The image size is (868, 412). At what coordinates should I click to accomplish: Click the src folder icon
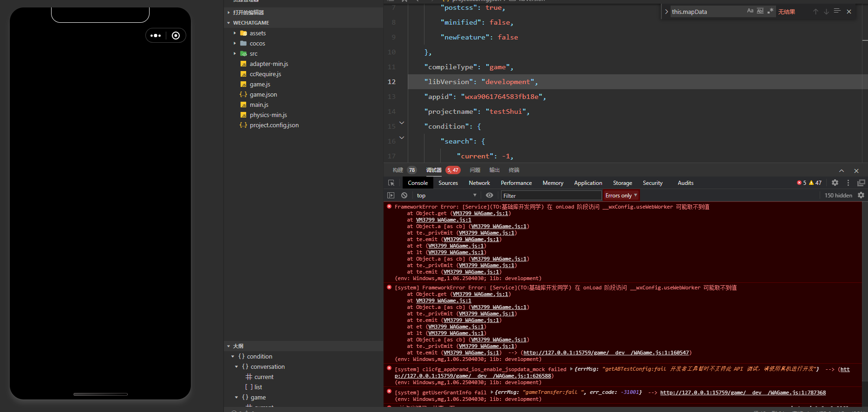243,54
